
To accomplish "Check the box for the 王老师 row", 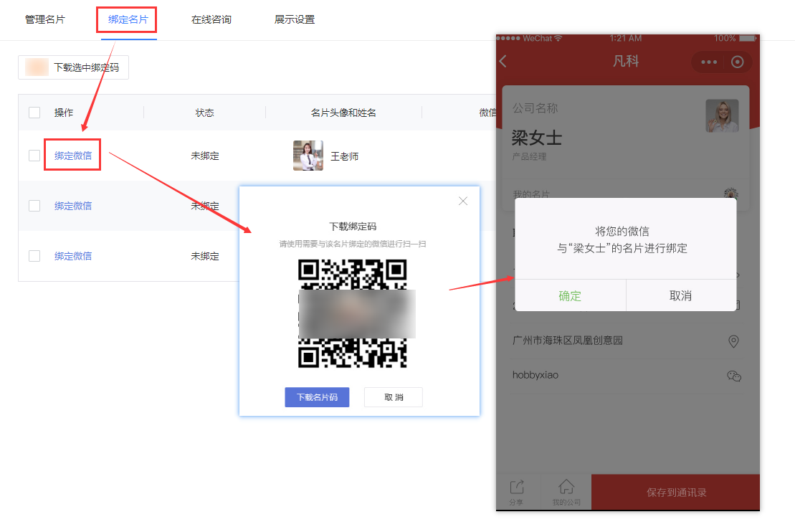I will point(34,156).
